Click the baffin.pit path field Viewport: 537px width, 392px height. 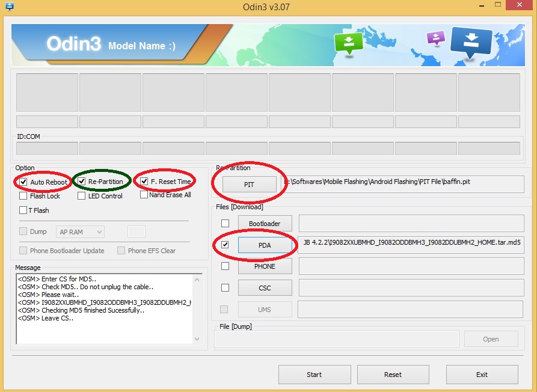pos(403,184)
